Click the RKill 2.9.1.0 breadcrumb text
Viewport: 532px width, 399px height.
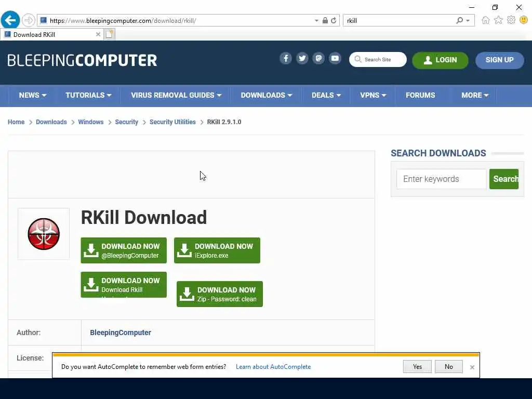(x=224, y=122)
